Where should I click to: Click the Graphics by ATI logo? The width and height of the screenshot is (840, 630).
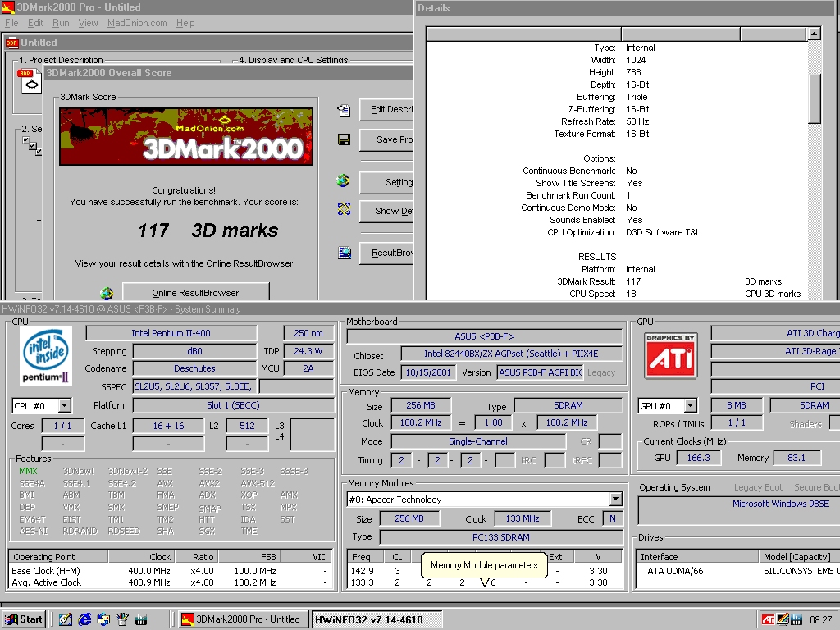671,356
